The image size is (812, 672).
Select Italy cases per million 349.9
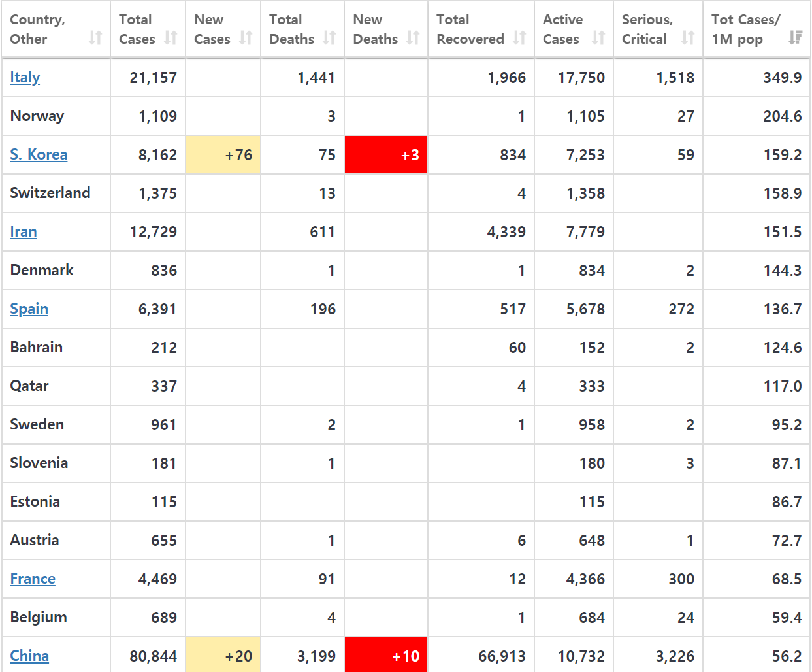point(783,78)
